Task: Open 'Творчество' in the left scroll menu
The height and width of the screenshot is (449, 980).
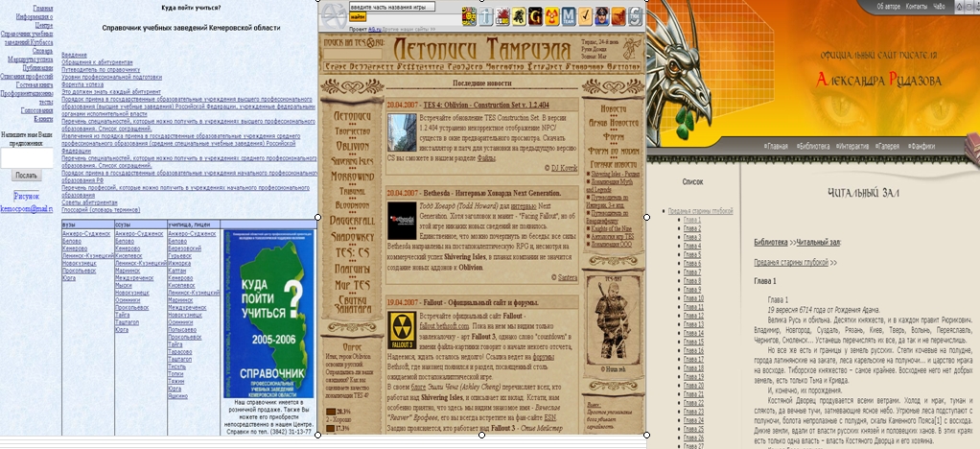Action: [x=352, y=132]
